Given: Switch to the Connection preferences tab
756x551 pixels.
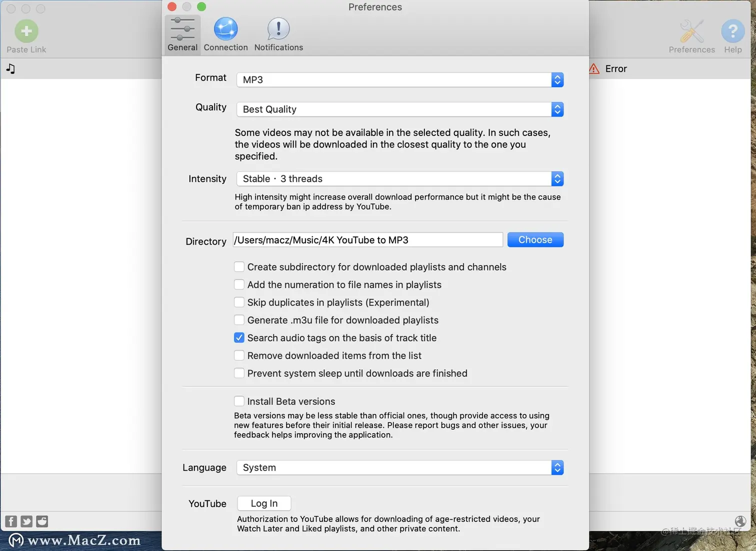Looking at the screenshot, I should (225, 34).
